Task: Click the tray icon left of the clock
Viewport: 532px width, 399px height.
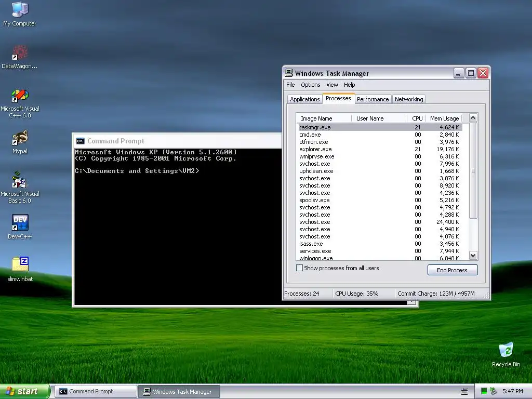Action: tap(494, 391)
